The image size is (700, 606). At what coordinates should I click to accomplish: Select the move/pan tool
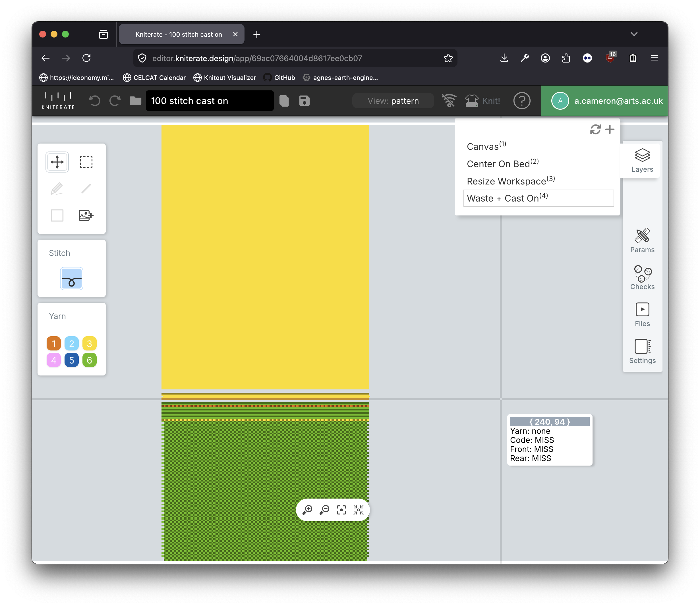pyautogui.click(x=57, y=162)
